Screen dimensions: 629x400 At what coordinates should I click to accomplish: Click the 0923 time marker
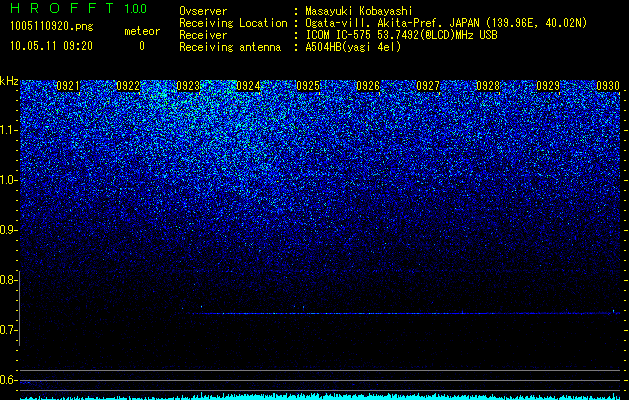(x=188, y=86)
